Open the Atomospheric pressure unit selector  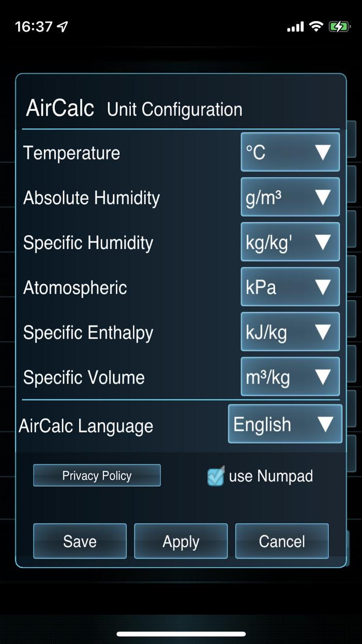pyautogui.click(x=290, y=287)
